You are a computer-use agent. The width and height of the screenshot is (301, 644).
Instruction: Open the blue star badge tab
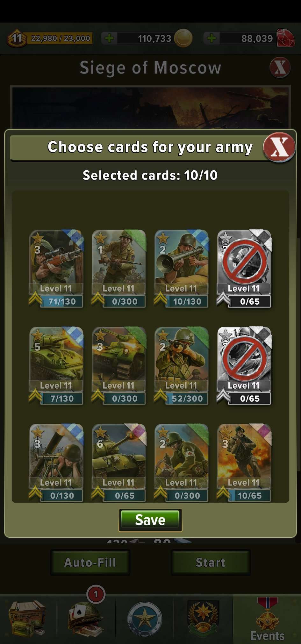point(145,619)
